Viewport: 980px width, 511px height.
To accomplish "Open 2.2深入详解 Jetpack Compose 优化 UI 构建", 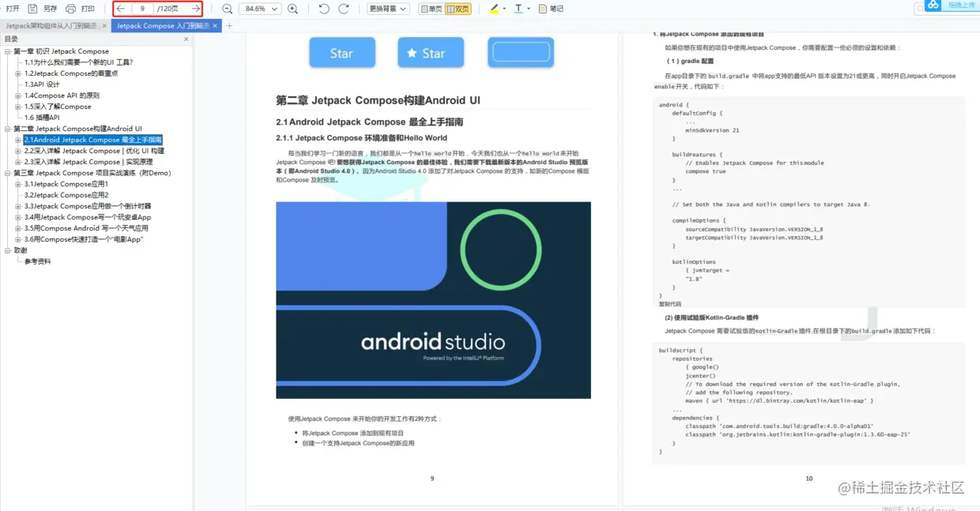I will 94,151.
